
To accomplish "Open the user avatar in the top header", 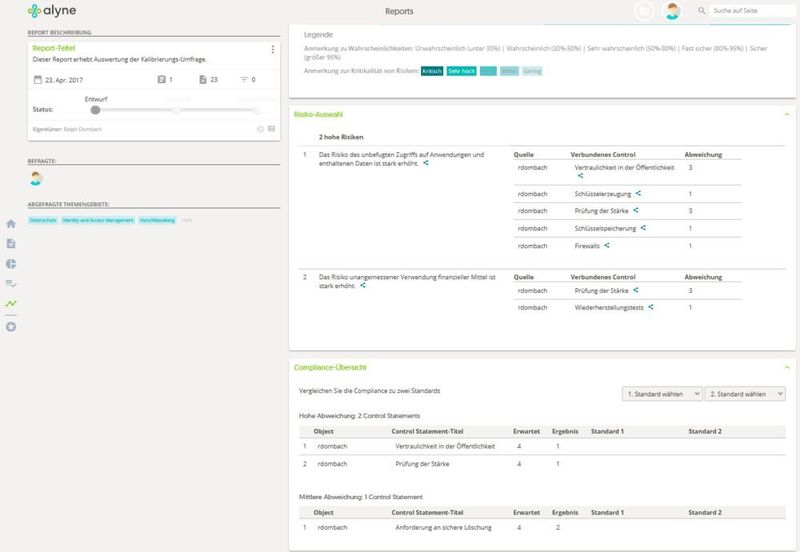I will 673,11.
